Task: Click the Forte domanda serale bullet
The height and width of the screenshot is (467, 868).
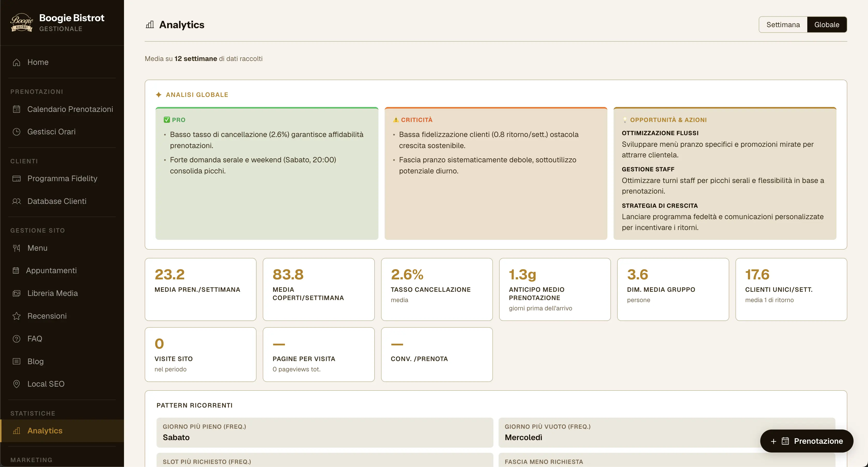Action: [253, 165]
